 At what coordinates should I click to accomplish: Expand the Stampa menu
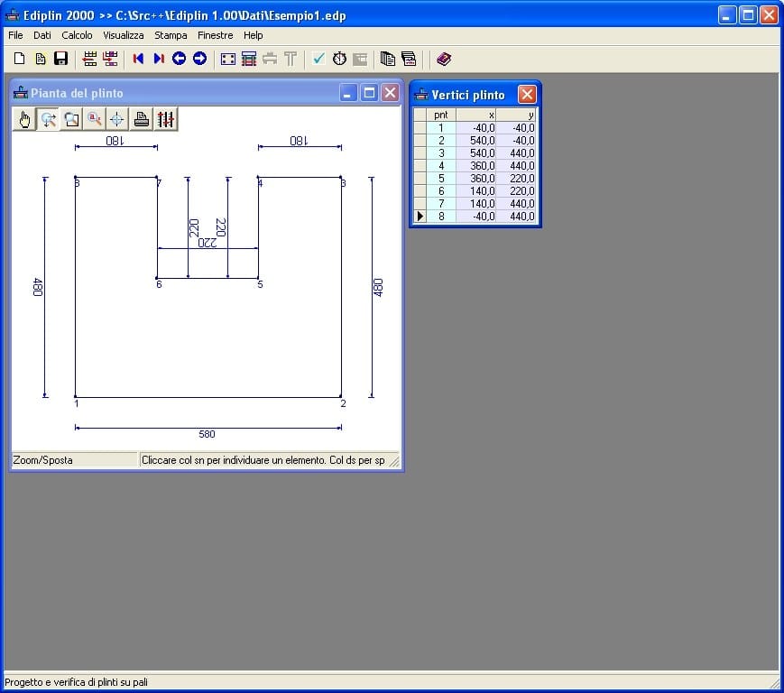point(171,35)
